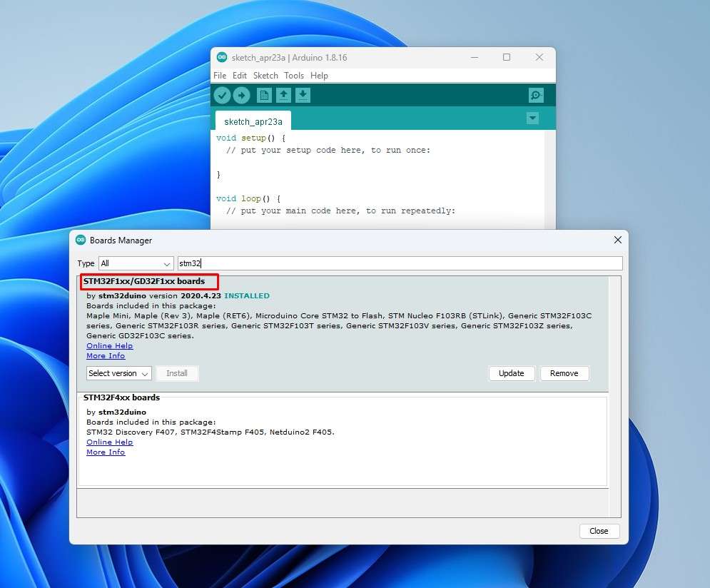Close the Boards Manager with X icon
This screenshot has height=588, width=710.
[617, 240]
